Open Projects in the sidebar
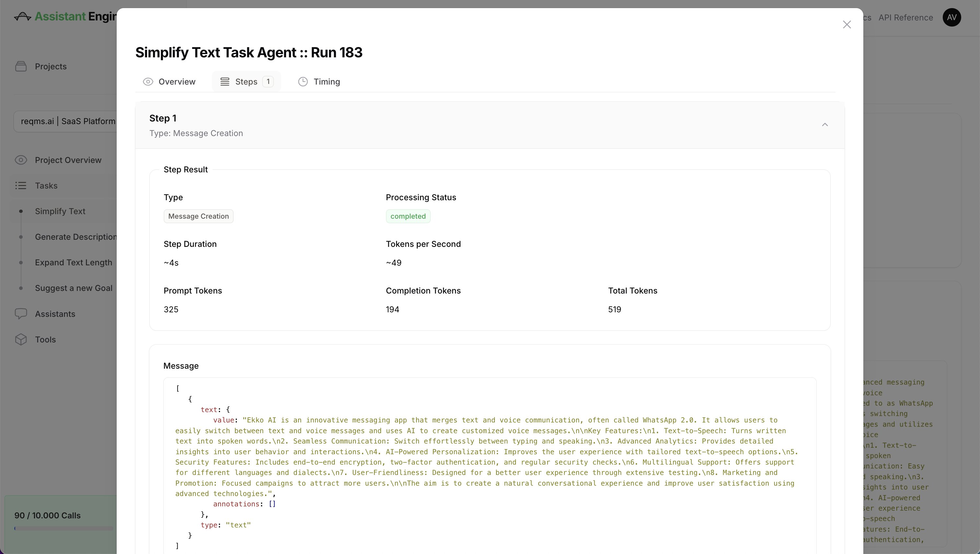Screen dimensions: 980x554 (51, 66)
